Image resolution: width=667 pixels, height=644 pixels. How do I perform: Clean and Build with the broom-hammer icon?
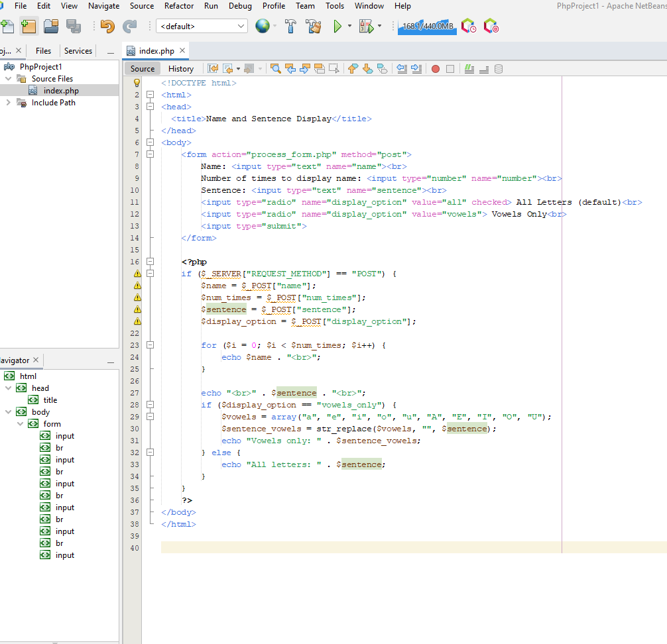(314, 26)
